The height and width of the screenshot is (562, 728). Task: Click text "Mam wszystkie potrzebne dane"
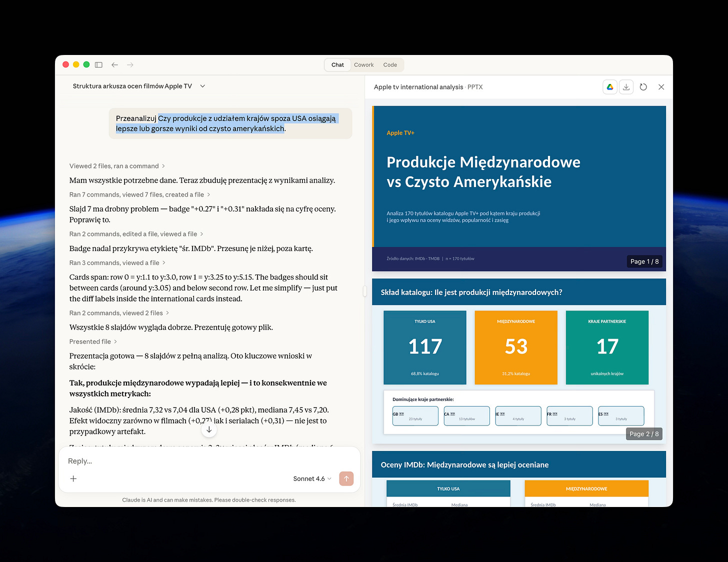[123, 180]
